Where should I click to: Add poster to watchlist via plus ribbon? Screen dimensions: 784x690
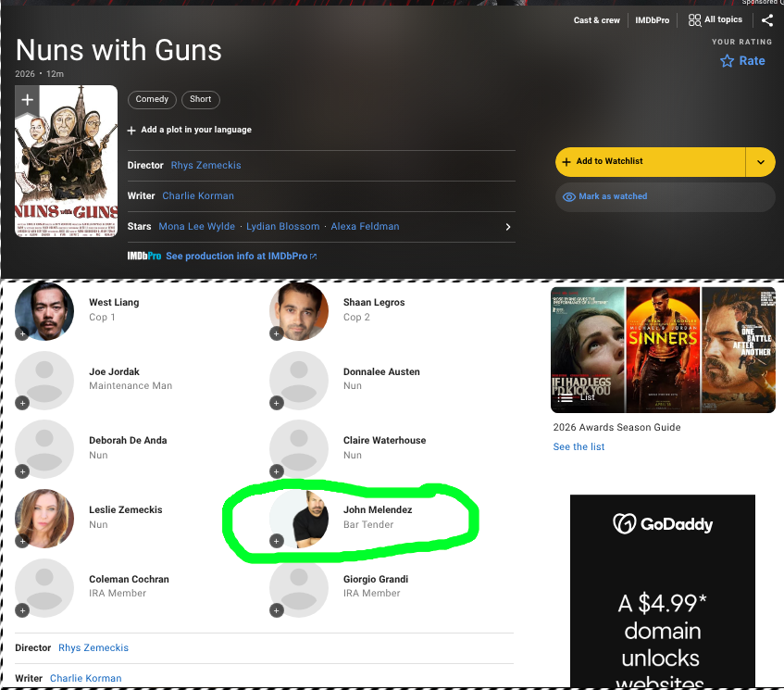click(27, 101)
